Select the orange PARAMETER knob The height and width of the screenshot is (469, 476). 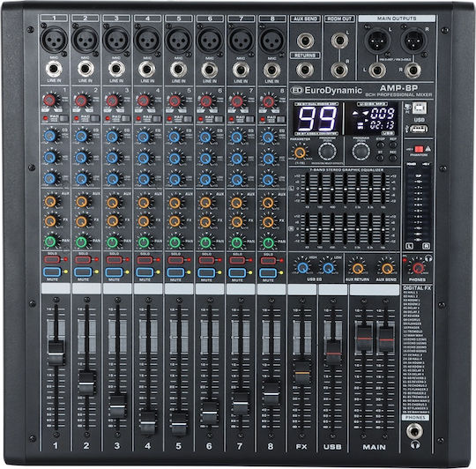(300, 153)
